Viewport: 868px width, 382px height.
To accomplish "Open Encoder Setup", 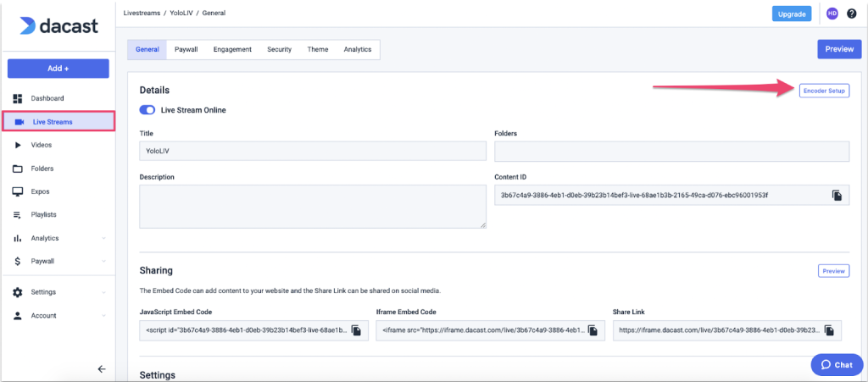I will 824,91.
